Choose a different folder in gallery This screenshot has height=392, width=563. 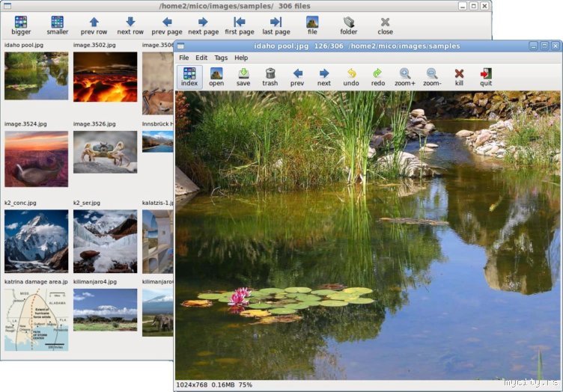pyautogui.click(x=349, y=25)
